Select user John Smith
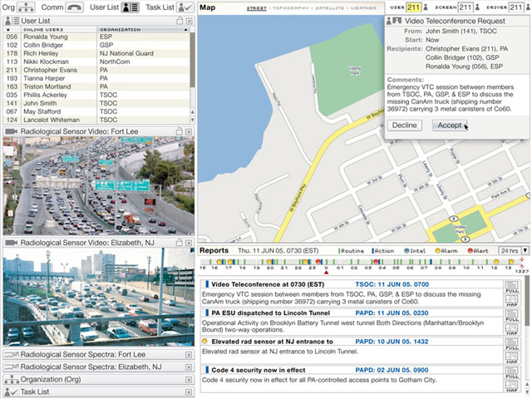Viewport: 532px width, 399px height. point(96,103)
